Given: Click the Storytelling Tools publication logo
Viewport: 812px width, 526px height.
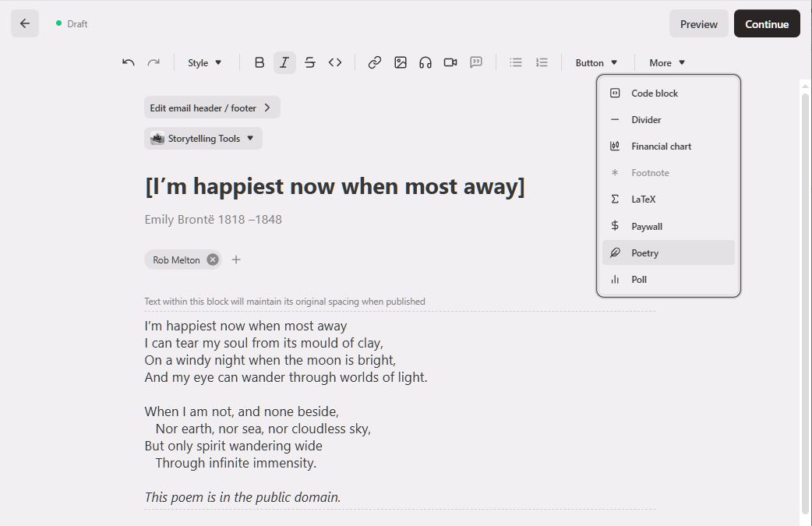Looking at the screenshot, I should point(157,138).
